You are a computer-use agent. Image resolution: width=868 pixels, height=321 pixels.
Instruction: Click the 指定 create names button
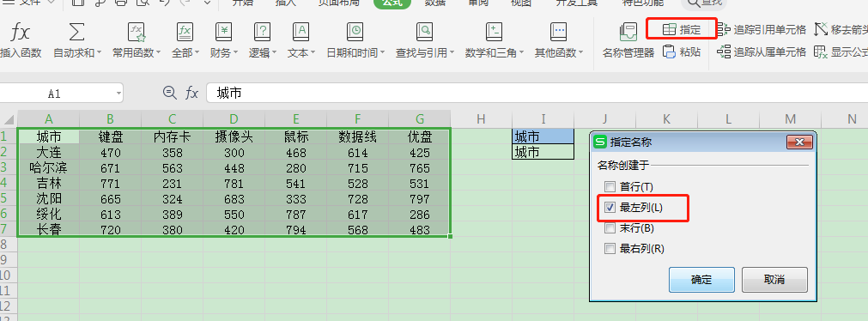point(682,29)
